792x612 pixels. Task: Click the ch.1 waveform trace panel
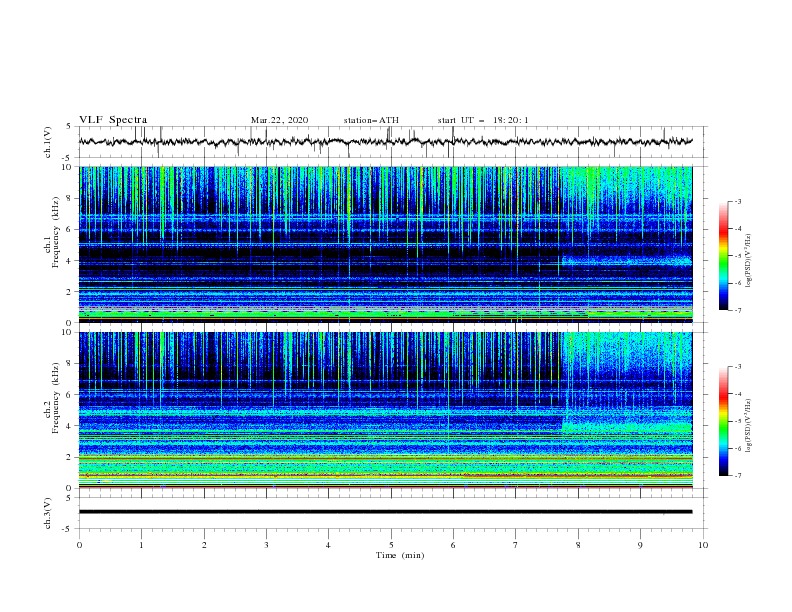[393, 142]
